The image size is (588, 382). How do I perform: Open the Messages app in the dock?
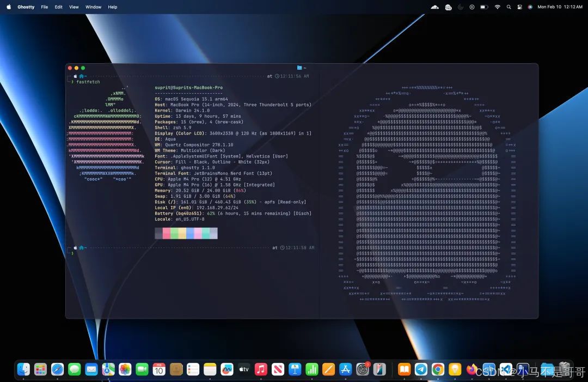[x=74, y=369]
